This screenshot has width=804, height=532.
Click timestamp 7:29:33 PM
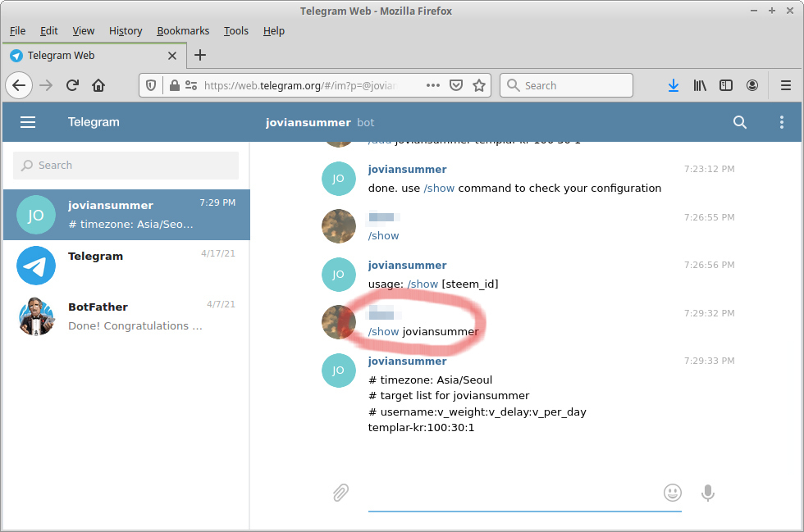click(x=709, y=361)
